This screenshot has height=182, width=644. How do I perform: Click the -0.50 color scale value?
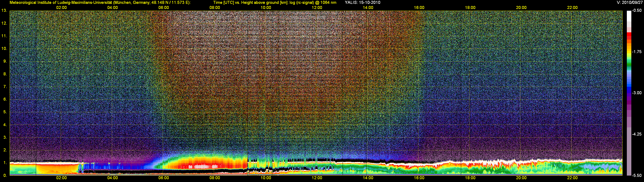point(637,10)
